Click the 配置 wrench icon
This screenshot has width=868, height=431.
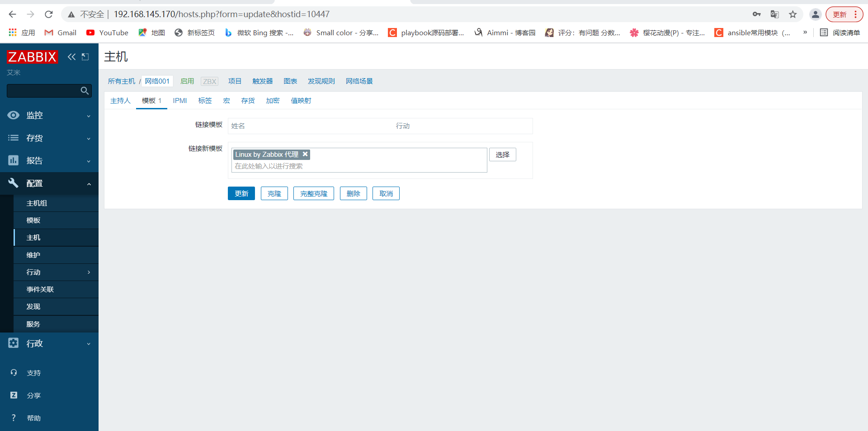pos(14,183)
